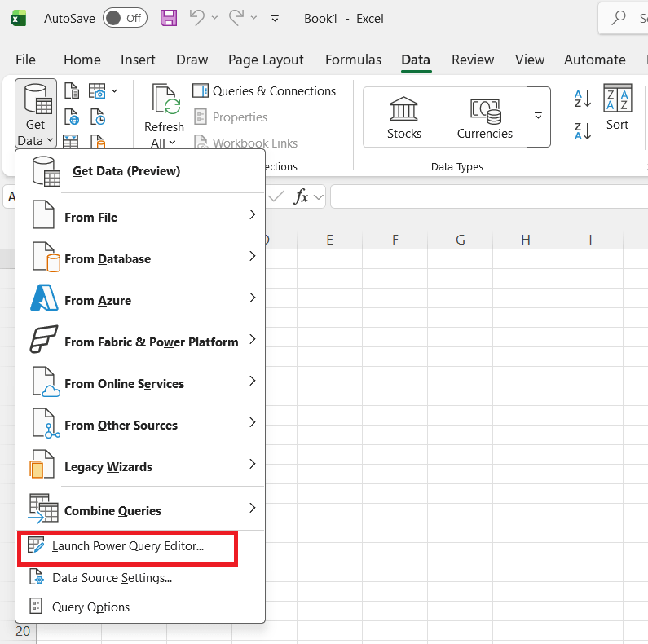This screenshot has width=648, height=644.
Task: Open Customize Quick Access Toolbar dropdown
Action: tap(275, 19)
